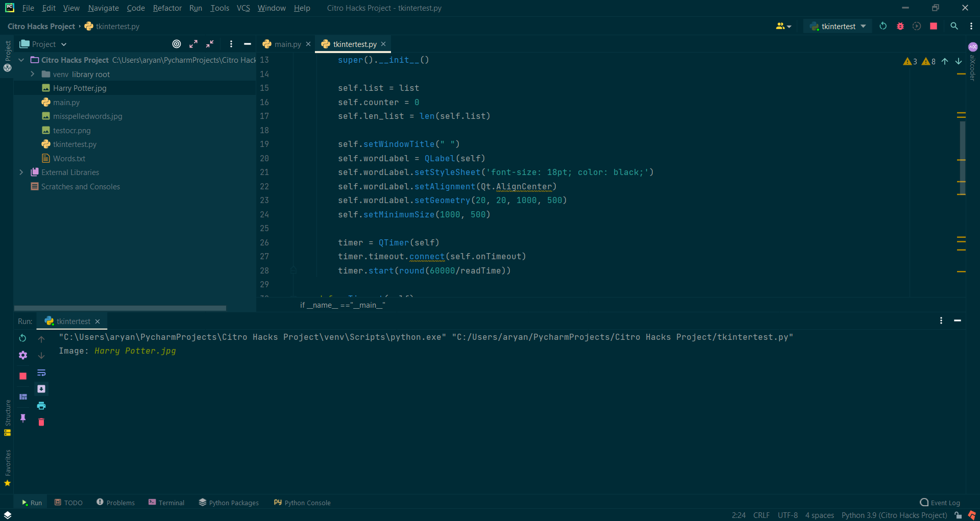Close the tkintertest Run tab
The height and width of the screenshot is (521, 980).
[x=97, y=321]
